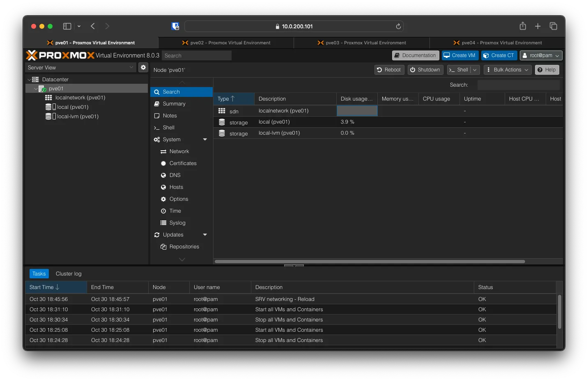
Task: Open the Safari sidebar toggle icon
Action: tap(67, 26)
